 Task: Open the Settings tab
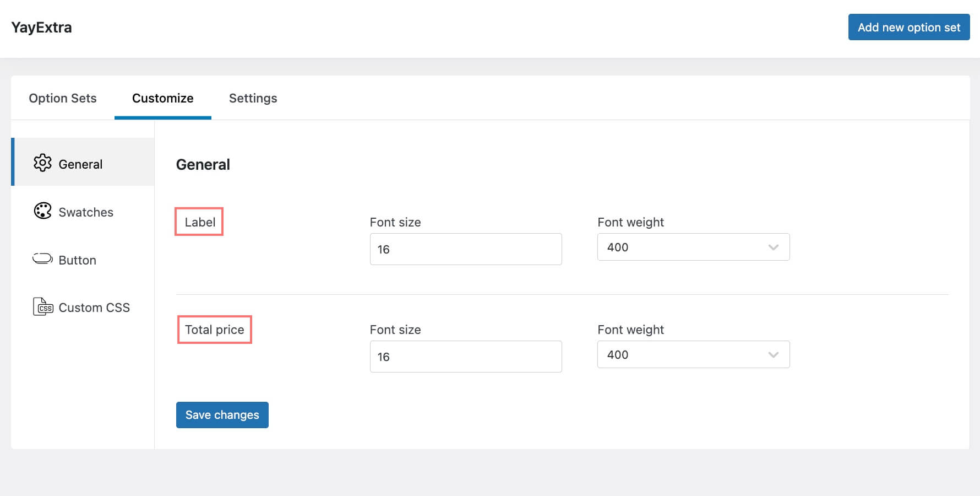pos(253,98)
